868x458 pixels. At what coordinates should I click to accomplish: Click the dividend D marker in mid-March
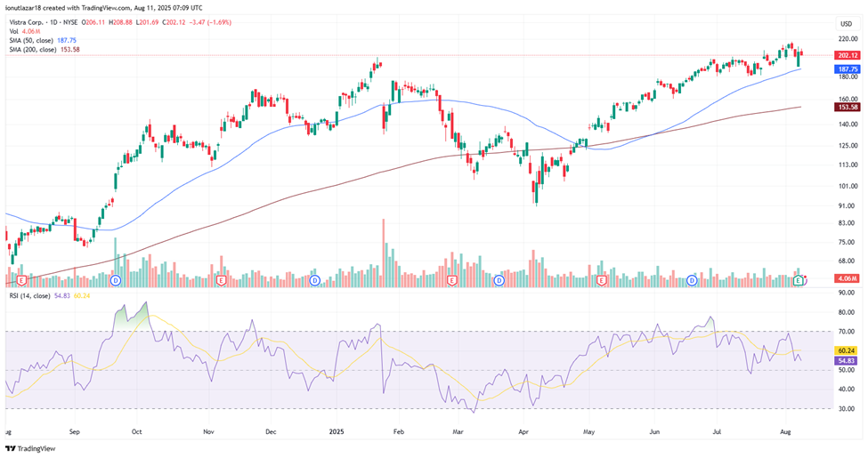(499, 280)
